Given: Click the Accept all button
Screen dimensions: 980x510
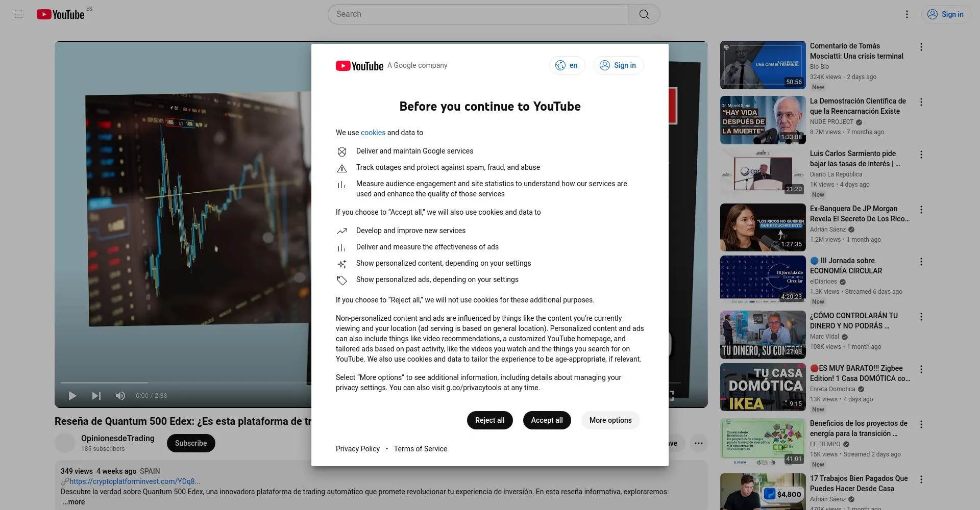Looking at the screenshot, I should [547, 420].
